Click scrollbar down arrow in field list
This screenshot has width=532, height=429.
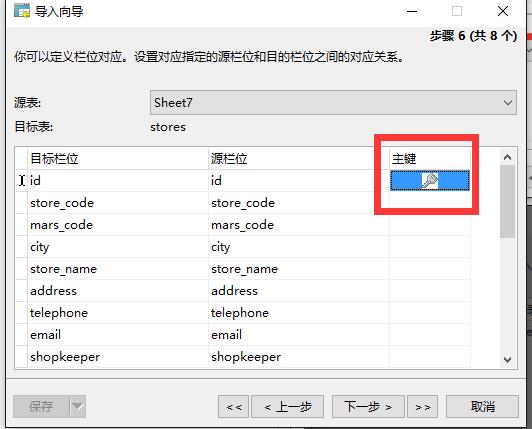(508, 359)
